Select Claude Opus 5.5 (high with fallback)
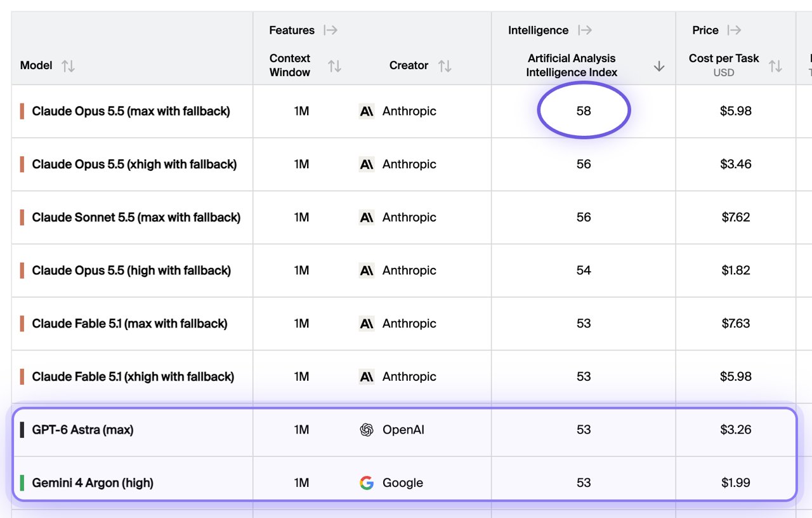Screen dimensions: 812x518 (x=131, y=270)
